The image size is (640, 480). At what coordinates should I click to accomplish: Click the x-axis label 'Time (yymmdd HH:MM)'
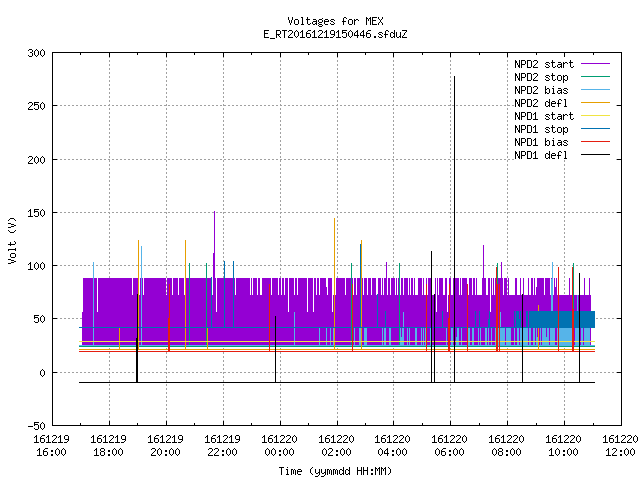[335, 471]
